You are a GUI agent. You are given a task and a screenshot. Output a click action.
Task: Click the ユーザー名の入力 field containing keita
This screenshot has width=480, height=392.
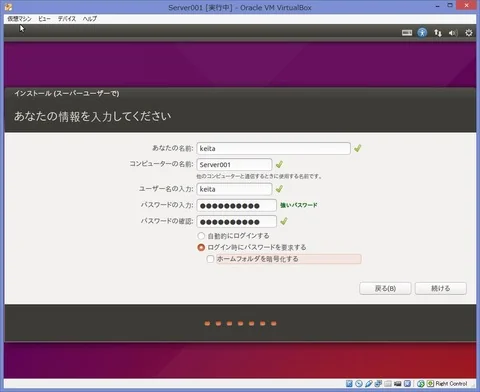234,189
